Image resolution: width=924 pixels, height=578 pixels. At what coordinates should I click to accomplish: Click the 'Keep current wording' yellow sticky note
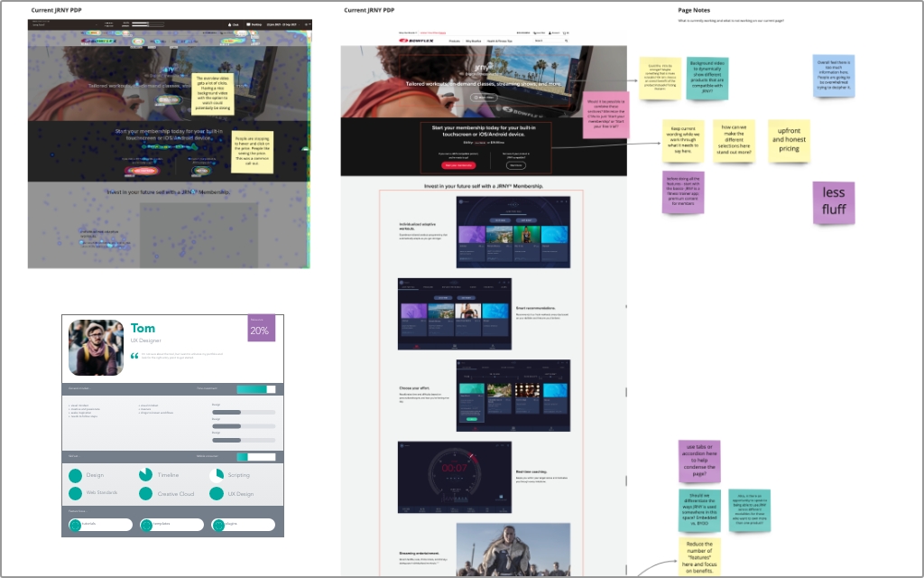coord(683,140)
